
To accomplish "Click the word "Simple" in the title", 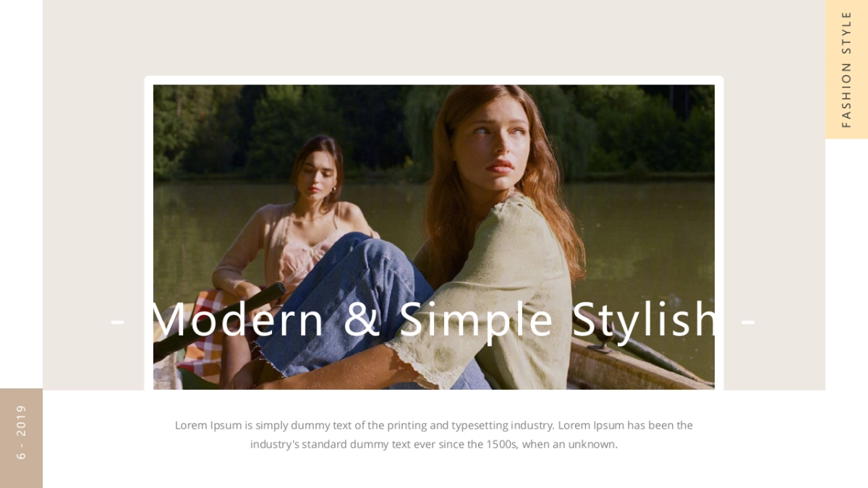I will 476,321.
